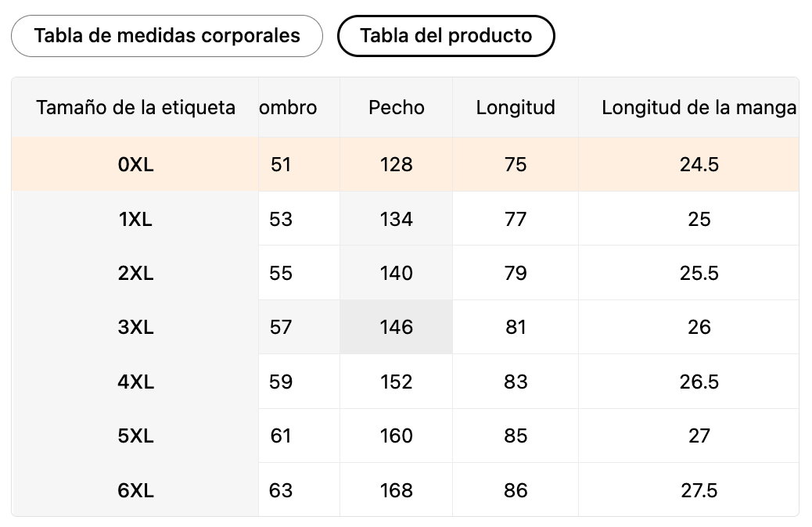The height and width of the screenshot is (527, 812).
Task: Click the Pecho column header
Action: coord(397,108)
